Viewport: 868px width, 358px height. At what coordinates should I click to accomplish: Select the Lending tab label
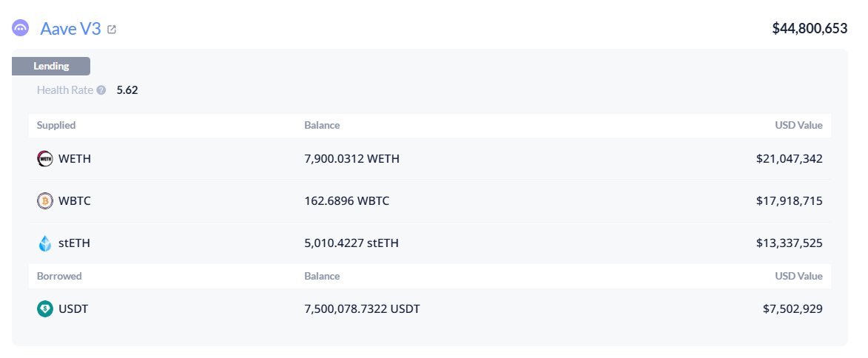(x=51, y=66)
